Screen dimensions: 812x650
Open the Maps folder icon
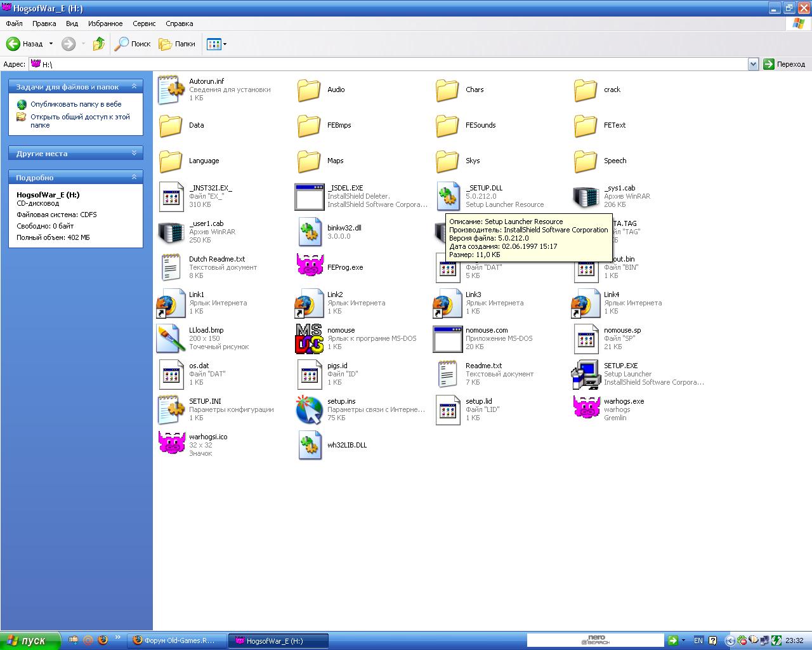[x=309, y=161]
